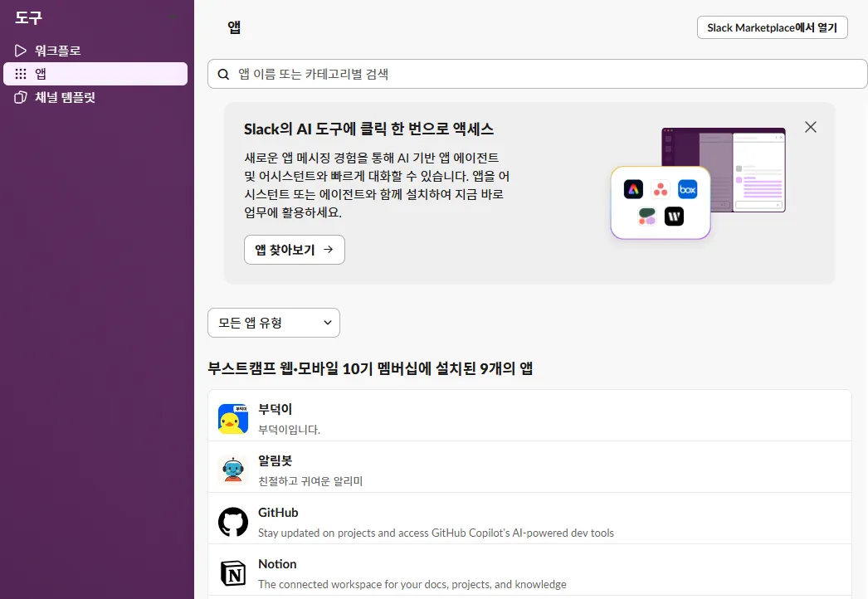Open the app in Slack Marketplace
Image resolution: width=868 pixels, height=599 pixels.
coord(773,27)
